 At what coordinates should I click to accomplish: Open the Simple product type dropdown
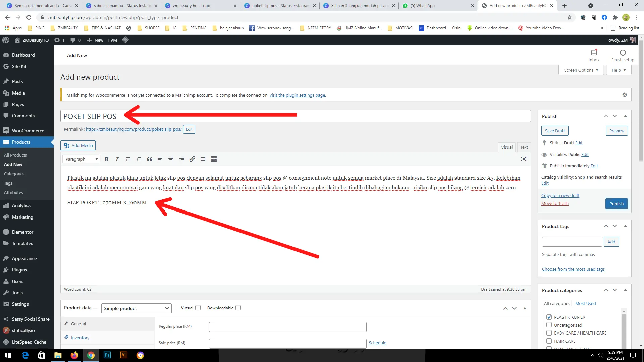click(136, 308)
